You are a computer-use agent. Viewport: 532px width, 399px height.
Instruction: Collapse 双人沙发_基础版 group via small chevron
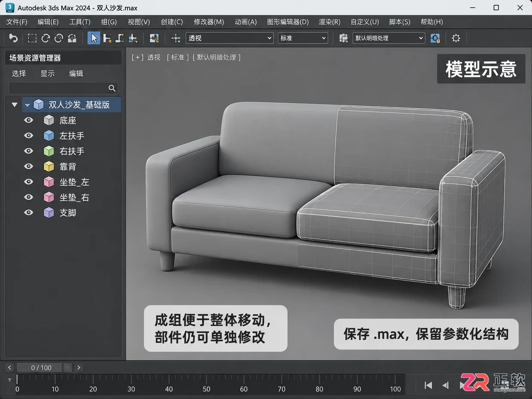(x=28, y=105)
